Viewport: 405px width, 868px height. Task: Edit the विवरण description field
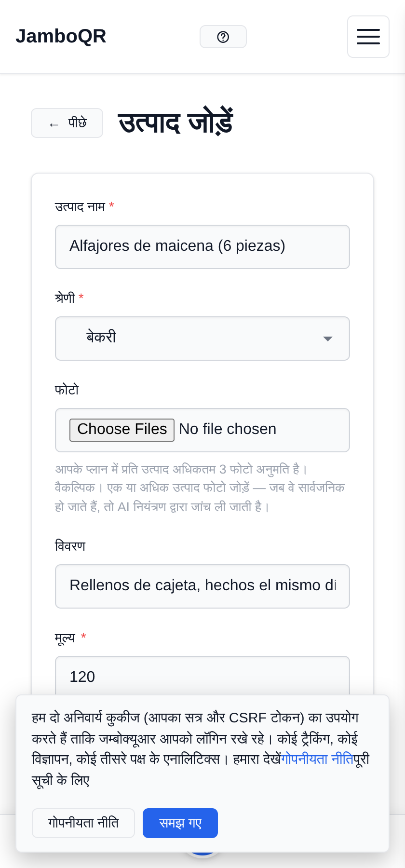tap(202, 586)
